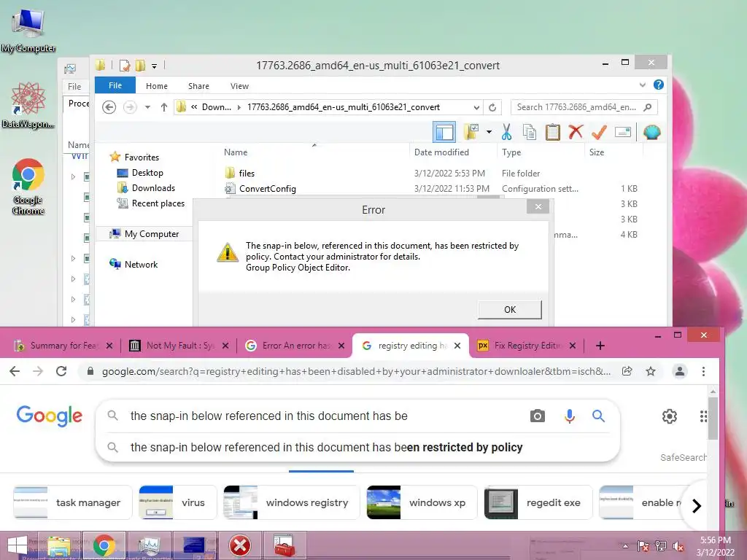Click the blue Google search magnifier
The image size is (747, 560).
coord(598,416)
